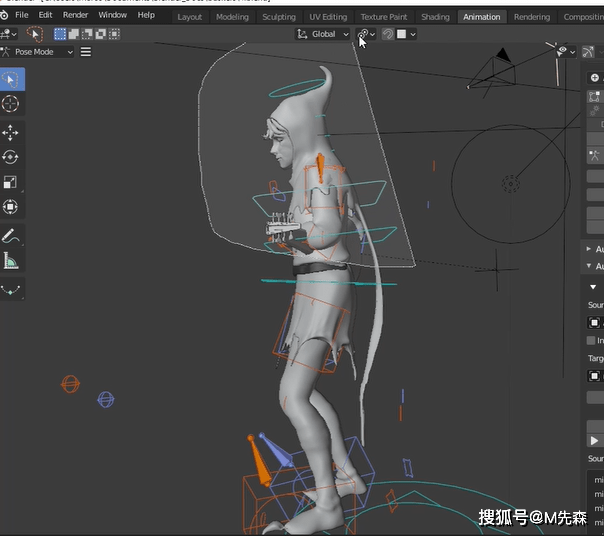Select the Measure tool
Image resolution: width=604 pixels, height=536 pixels.
click(x=10, y=260)
